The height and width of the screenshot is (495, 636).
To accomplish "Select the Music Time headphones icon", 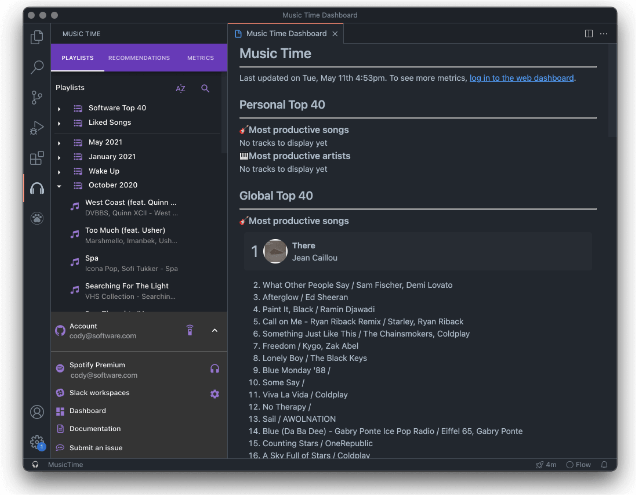I will [37, 188].
